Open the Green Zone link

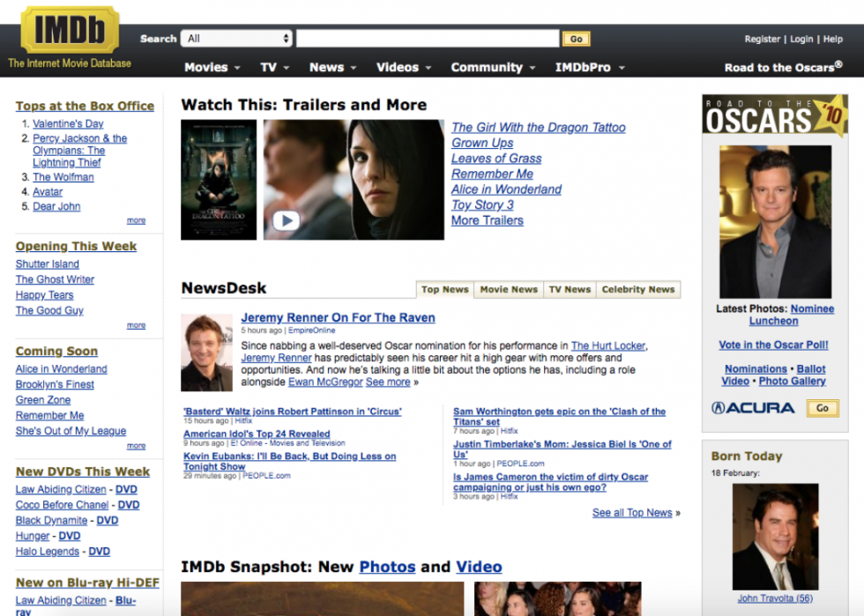coord(43,399)
